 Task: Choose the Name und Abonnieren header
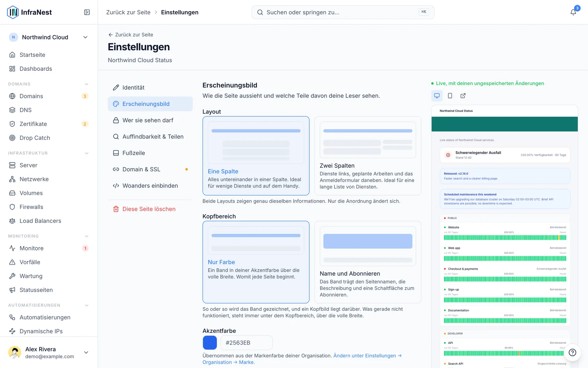368,262
